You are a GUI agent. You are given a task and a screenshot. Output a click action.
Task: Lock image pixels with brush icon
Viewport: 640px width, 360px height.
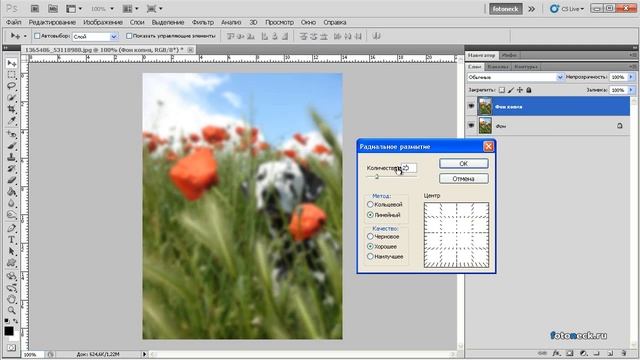(511, 90)
